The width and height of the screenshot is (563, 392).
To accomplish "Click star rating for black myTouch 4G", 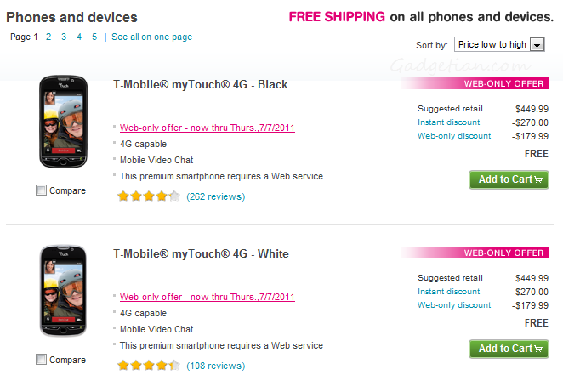I will (149, 196).
